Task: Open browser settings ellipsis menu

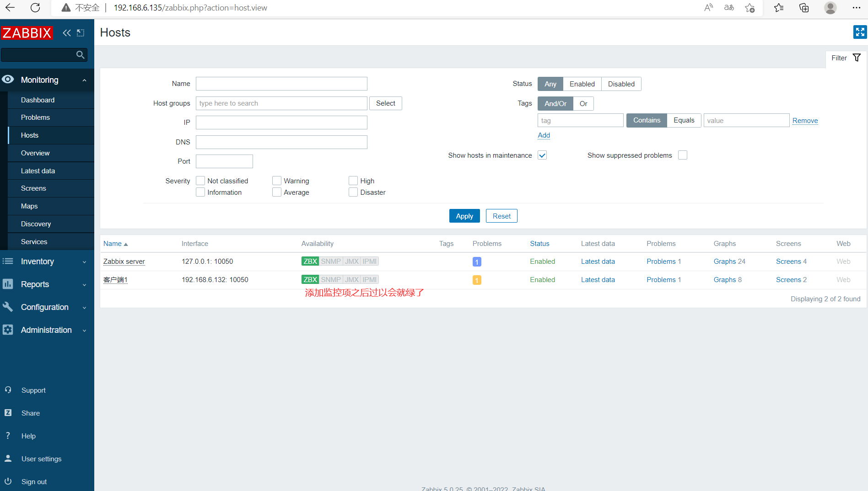Action: pyautogui.click(x=857, y=8)
